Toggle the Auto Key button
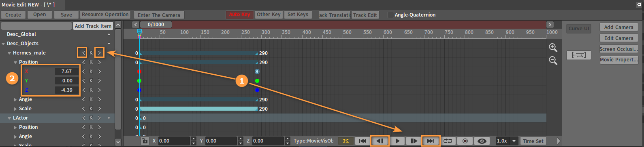 click(240, 15)
